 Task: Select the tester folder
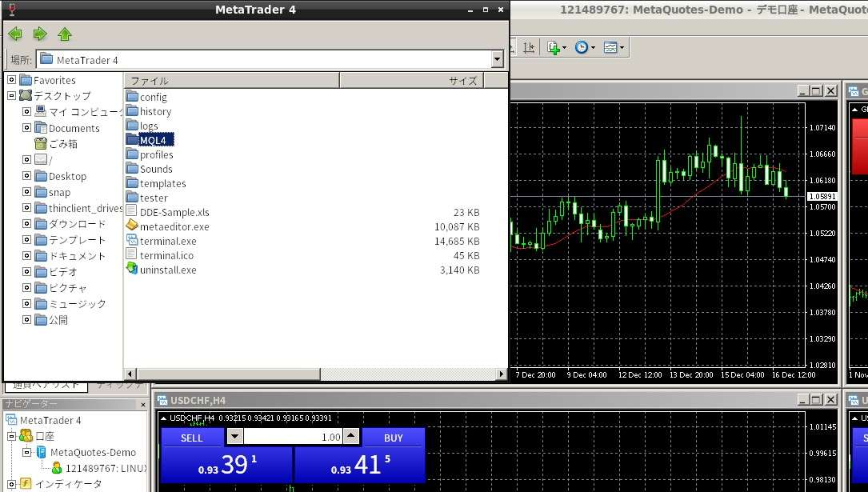click(154, 198)
